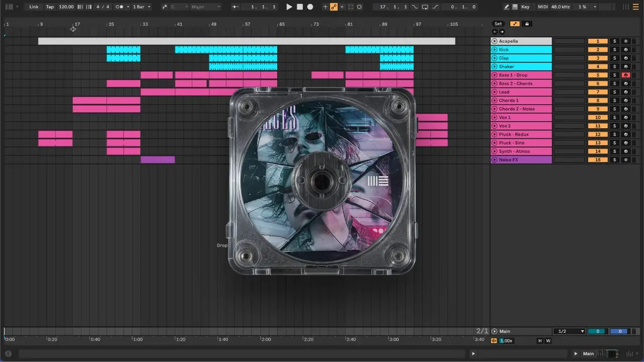Viewport: 644px width, 362px height.
Task: Open the Major scale dropdown
Action: pyautogui.click(x=205, y=7)
